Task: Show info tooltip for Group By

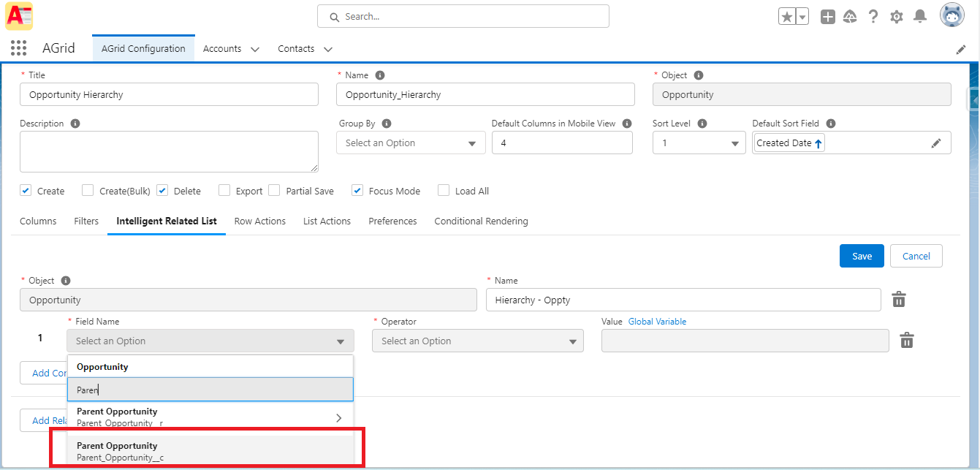Action: [x=387, y=124]
